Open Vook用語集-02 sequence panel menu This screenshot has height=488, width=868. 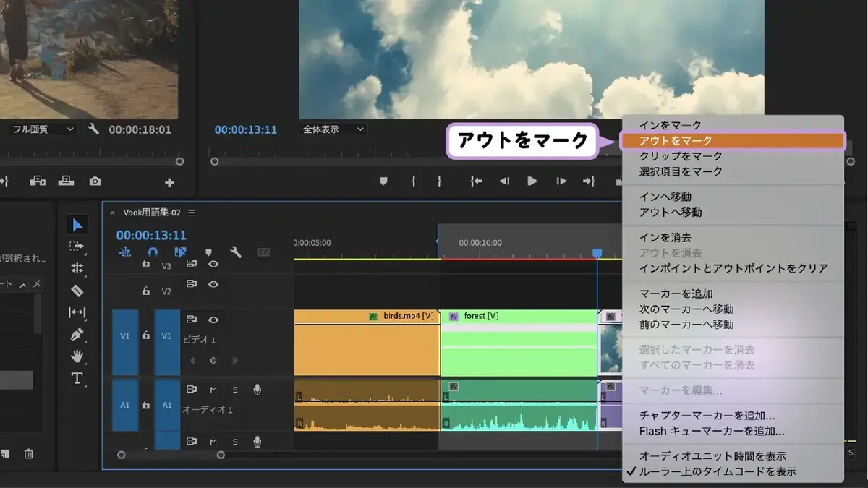pos(192,213)
